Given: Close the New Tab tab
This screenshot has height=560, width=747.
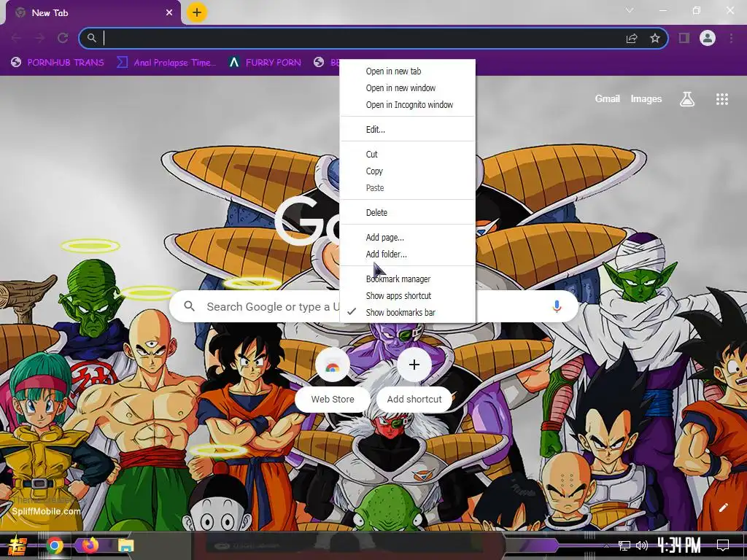Looking at the screenshot, I should point(169,13).
